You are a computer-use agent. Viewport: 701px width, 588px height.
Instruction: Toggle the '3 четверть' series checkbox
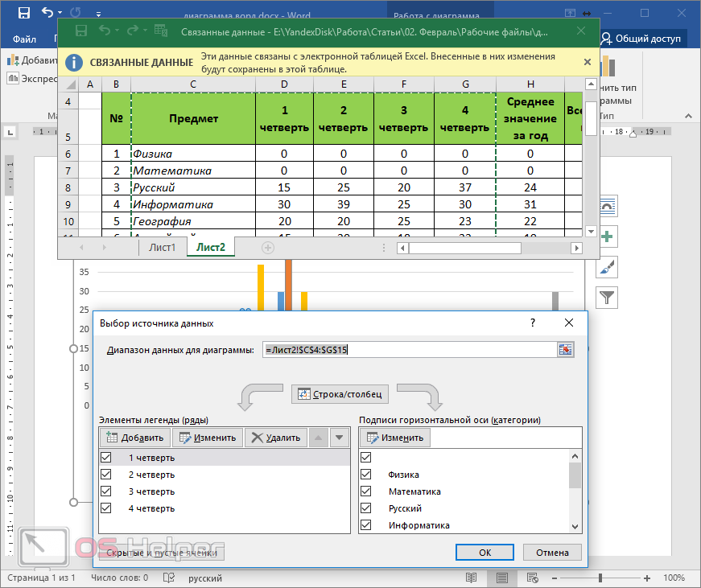pos(105,491)
